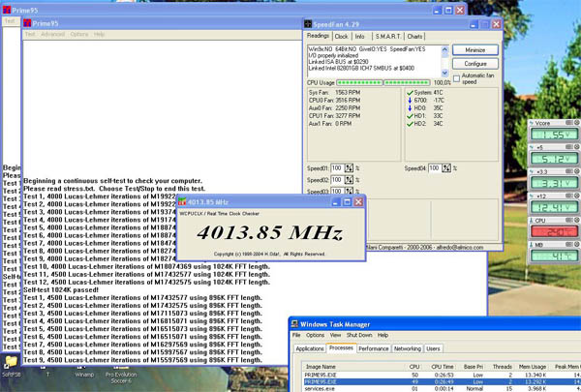This screenshot has height=392, width=581.
Task: Select the Readings tab in SpeedFan
Action: [319, 36]
